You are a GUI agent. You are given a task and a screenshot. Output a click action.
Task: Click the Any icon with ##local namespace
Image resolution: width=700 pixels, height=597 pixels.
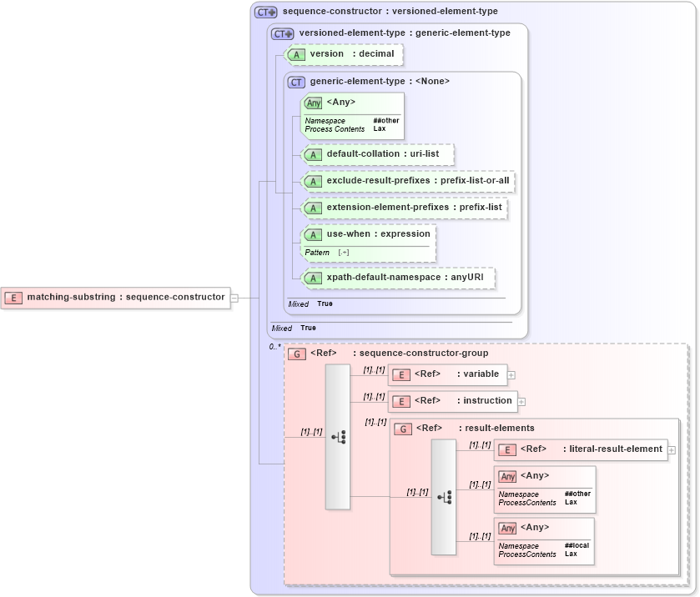tap(507, 528)
